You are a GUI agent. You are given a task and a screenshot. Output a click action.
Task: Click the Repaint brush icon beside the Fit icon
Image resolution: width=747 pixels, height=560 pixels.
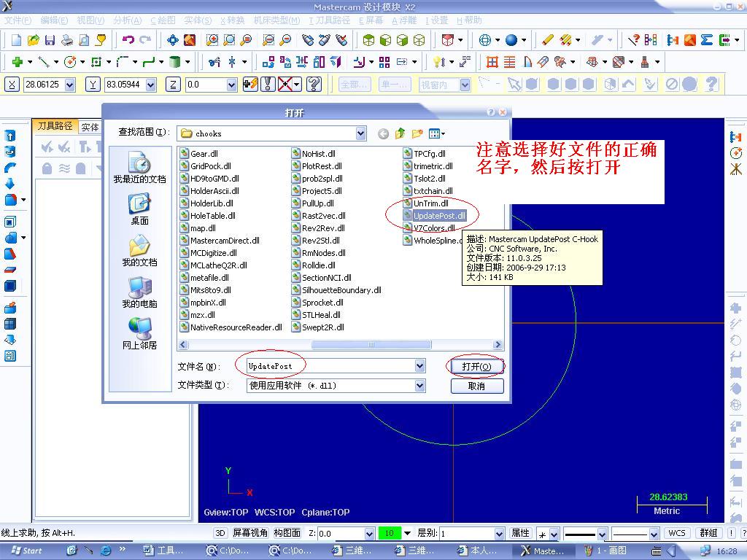tap(190, 40)
